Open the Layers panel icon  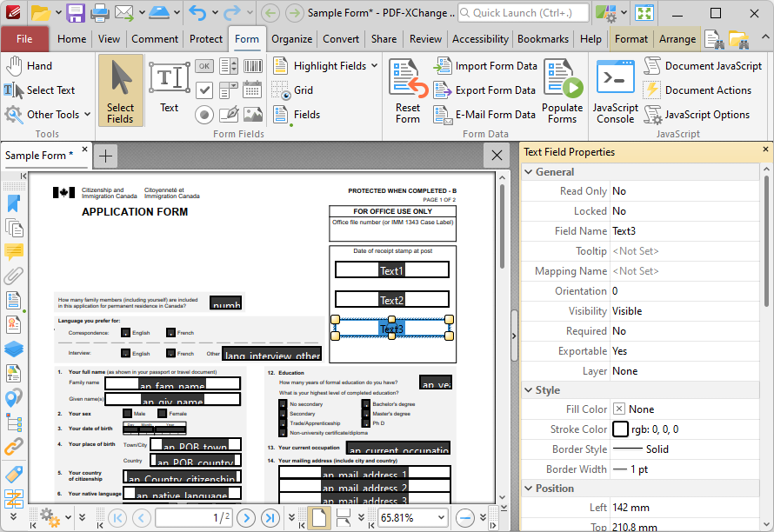coord(13,349)
